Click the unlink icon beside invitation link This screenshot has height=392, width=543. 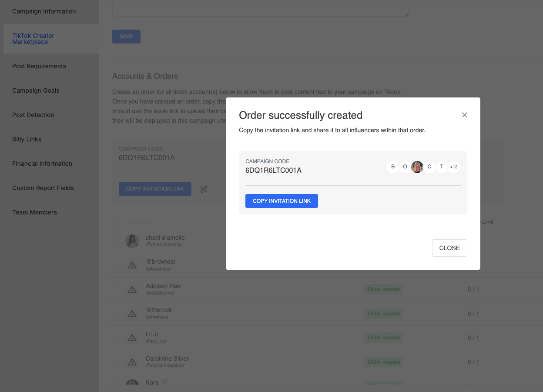(x=204, y=189)
